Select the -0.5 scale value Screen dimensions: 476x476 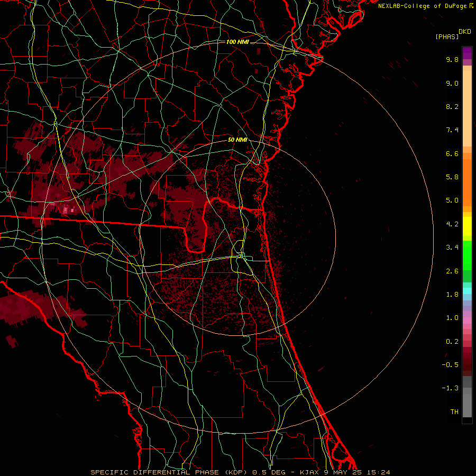(450, 365)
